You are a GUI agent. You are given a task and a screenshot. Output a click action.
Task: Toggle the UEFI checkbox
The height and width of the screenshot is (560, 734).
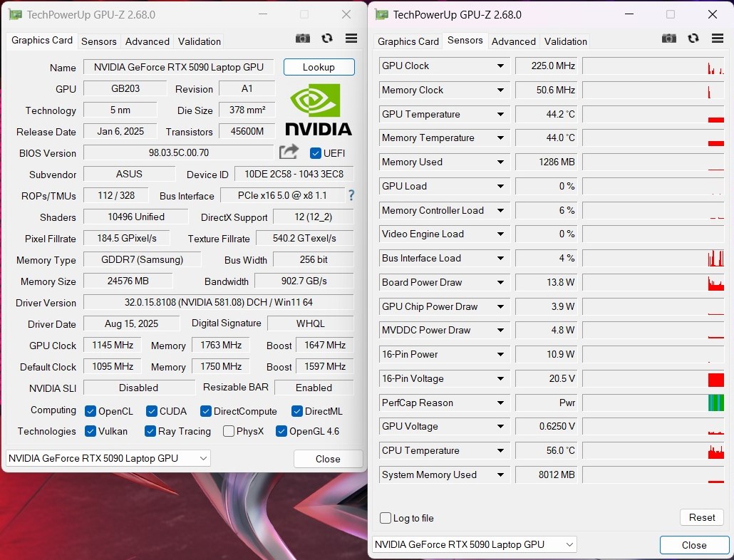pyautogui.click(x=316, y=153)
